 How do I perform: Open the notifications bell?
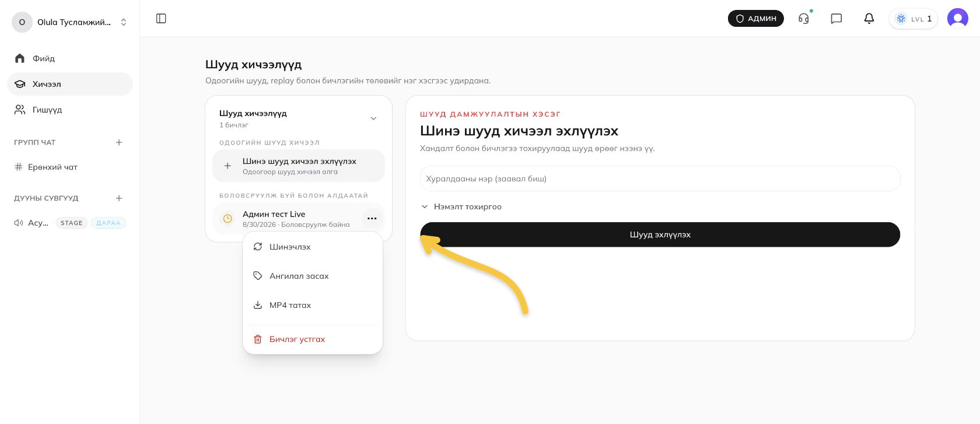[x=869, y=19]
